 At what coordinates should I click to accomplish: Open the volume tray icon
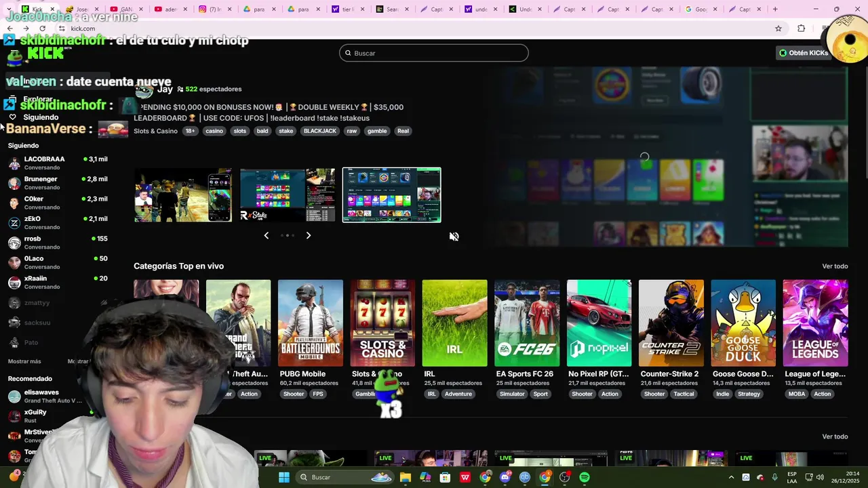[x=820, y=478]
